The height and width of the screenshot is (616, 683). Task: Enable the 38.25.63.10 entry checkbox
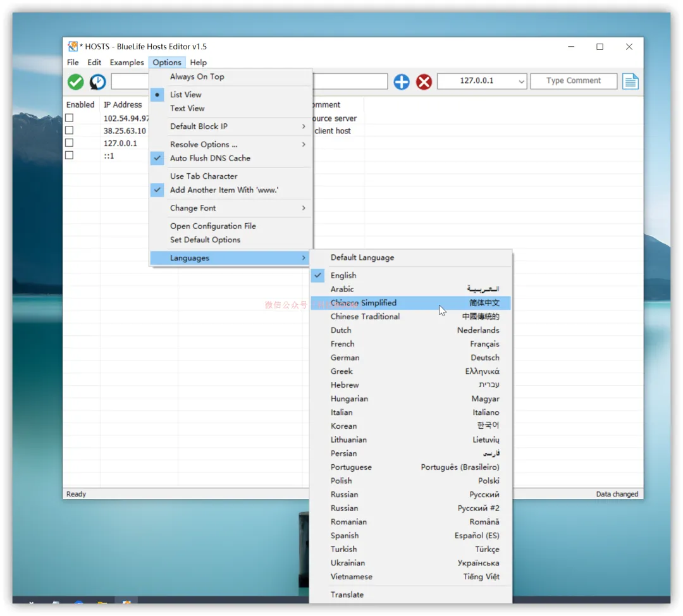tap(70, 130)
